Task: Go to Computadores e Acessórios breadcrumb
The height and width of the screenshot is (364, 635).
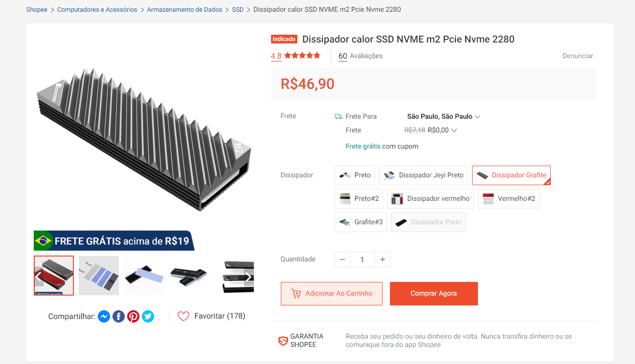Action: [x=97, y=9]
